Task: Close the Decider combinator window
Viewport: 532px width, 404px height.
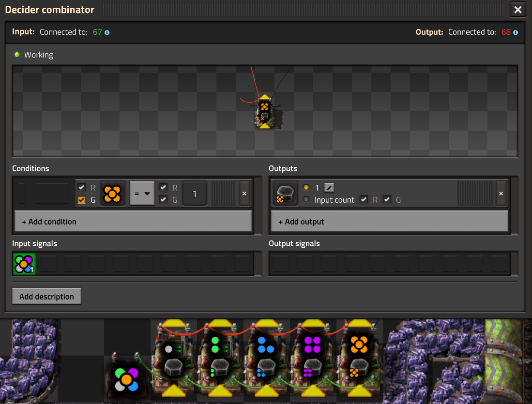Action: [518, 10]
